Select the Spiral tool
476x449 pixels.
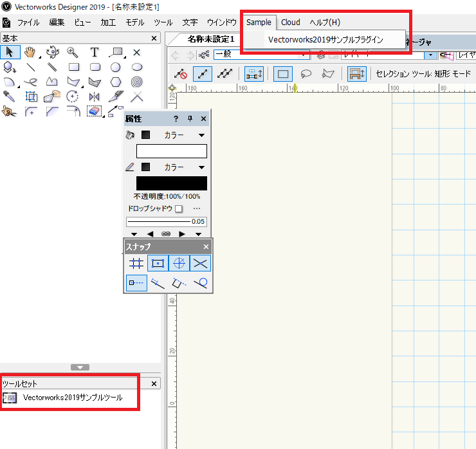click(137, 82)
